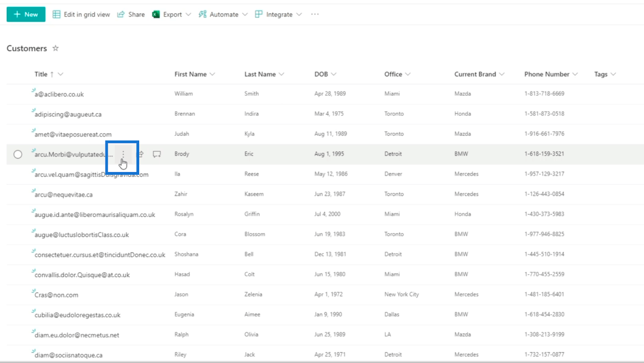Click DOB cell Jan 9, 1990
This screenshot has height=363, width=644.
pyautogui.click(x=328, y=314)
